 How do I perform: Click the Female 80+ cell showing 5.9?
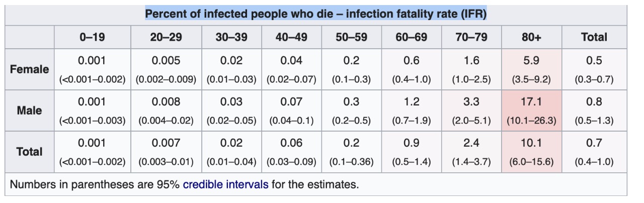(531, 61)
